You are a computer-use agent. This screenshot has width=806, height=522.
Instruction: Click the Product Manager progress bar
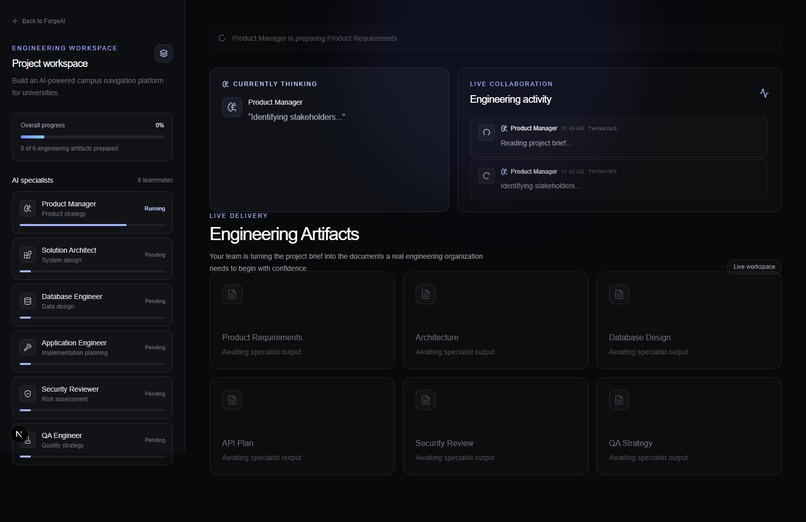(x=92, y=225)
